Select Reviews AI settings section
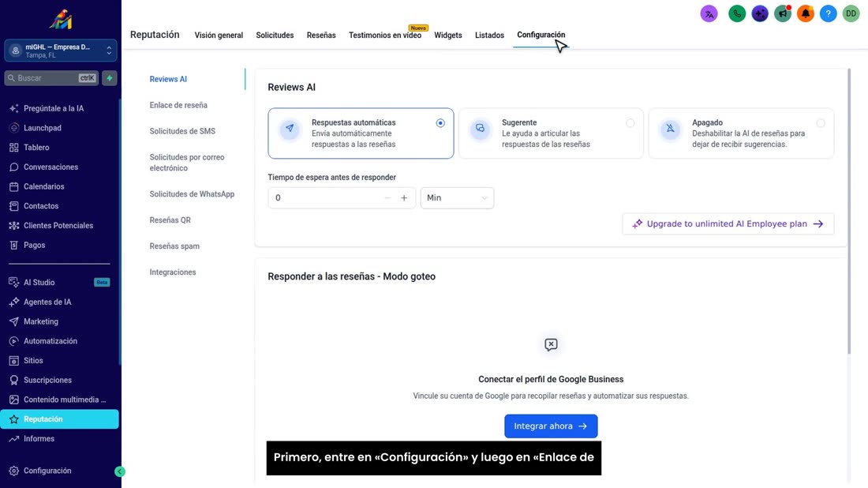 168,79
